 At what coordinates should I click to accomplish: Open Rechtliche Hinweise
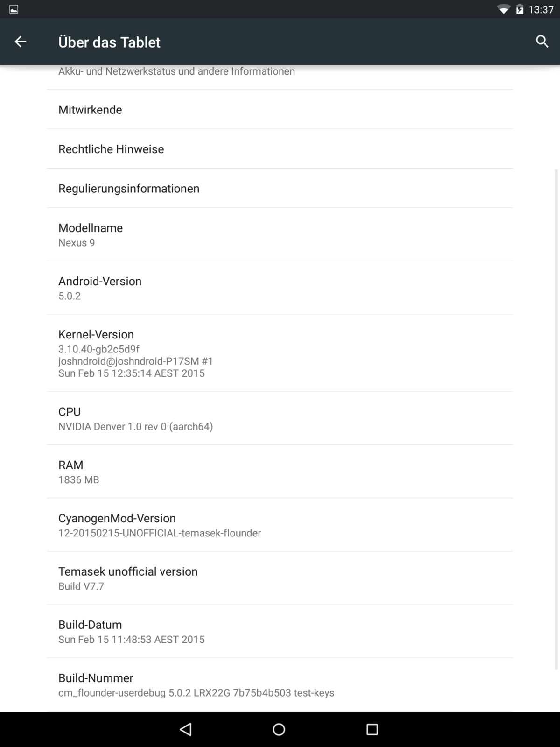pos(280,149)
